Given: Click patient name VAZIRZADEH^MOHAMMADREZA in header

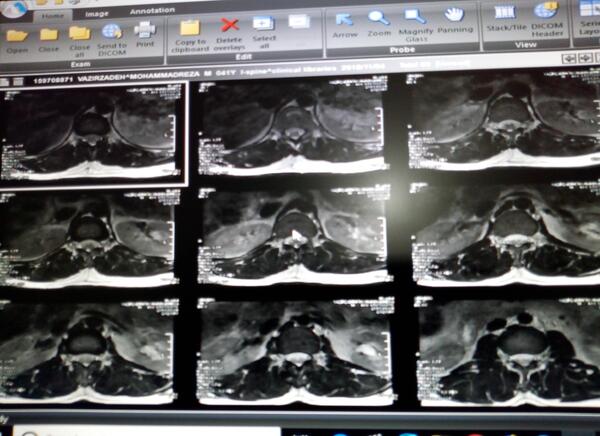Looking at the screenshot, I should (139, 76).
